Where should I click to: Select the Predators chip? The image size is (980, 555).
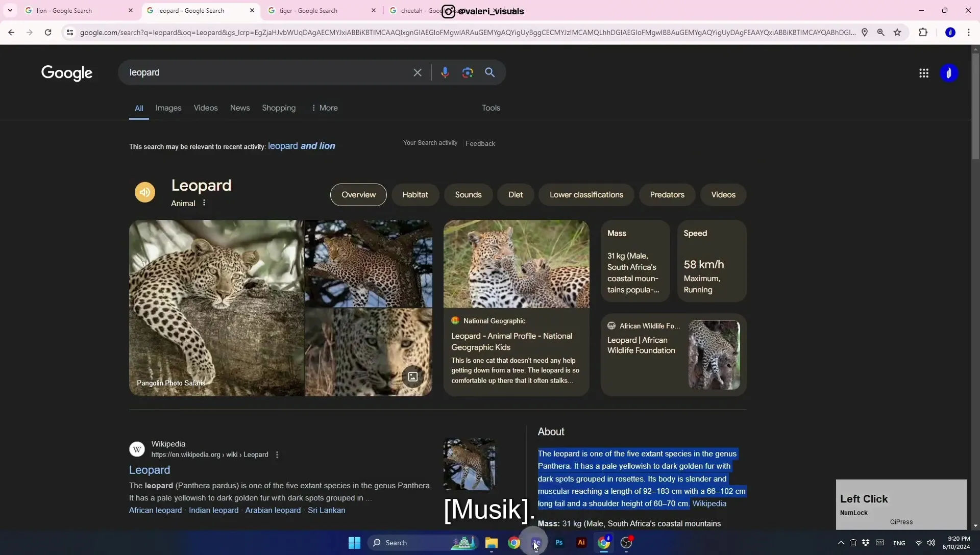click(x=667, y=195)
